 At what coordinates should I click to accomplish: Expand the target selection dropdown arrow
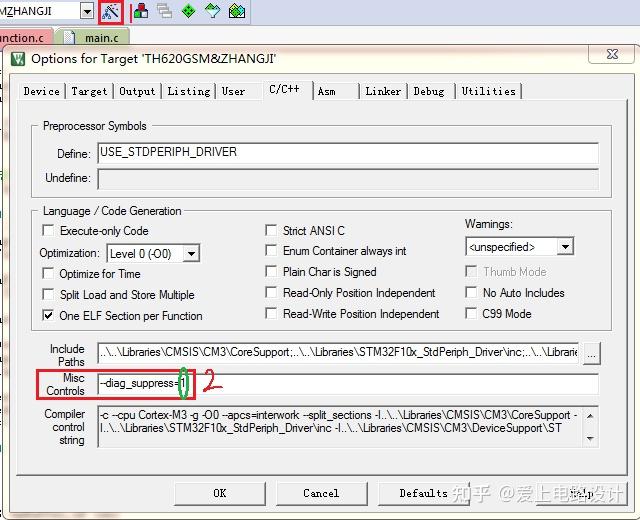[x=87, y=11]
